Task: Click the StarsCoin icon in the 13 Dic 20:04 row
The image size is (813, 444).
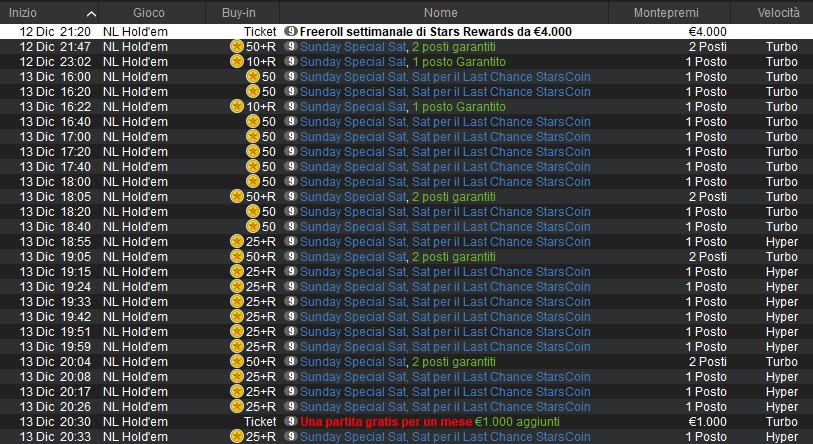Action: click(236, 362)
